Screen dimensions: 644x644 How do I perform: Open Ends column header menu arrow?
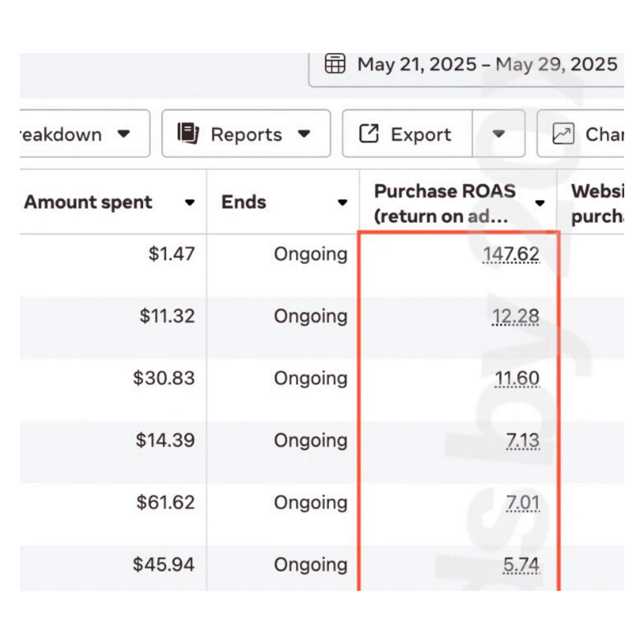click(342, 202)
